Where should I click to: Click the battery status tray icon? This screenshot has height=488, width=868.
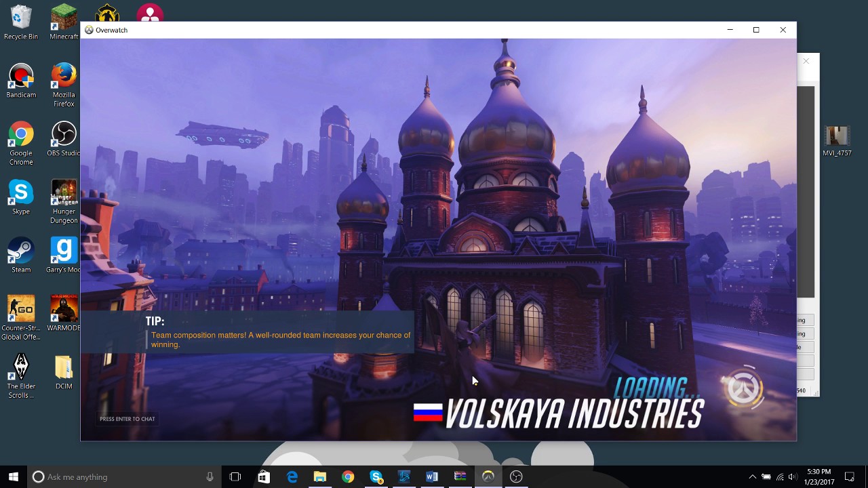(766, 476)
